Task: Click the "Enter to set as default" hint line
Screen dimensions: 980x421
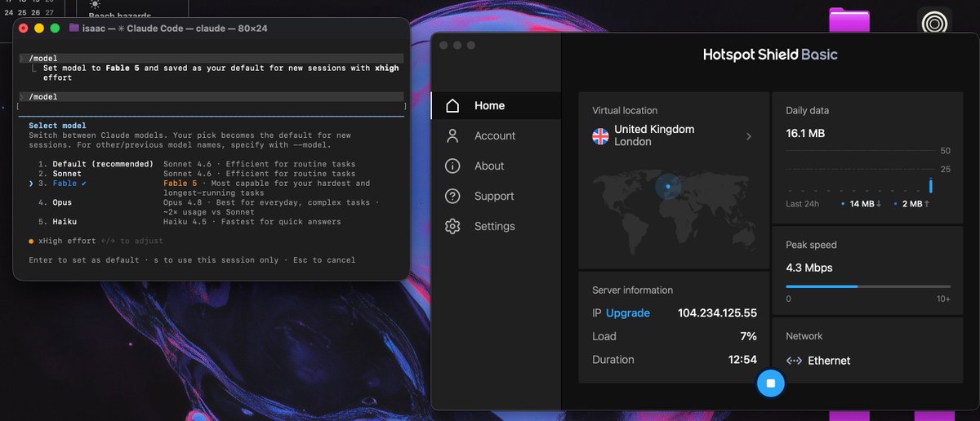Action: tap(192, 260)
